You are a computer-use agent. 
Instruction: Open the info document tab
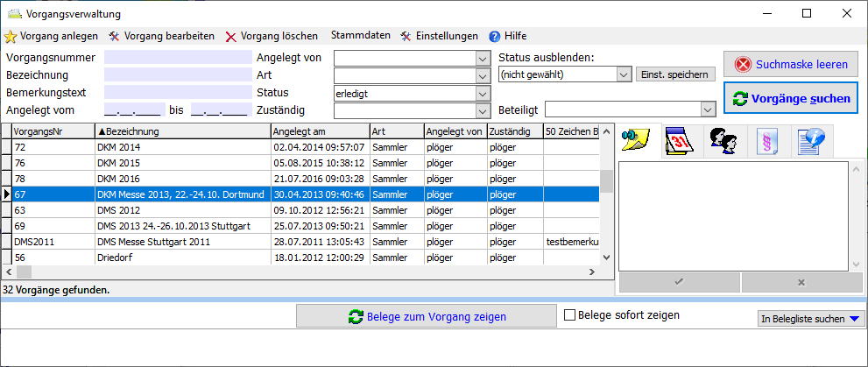pyautogui.click(x=812, y=140)
